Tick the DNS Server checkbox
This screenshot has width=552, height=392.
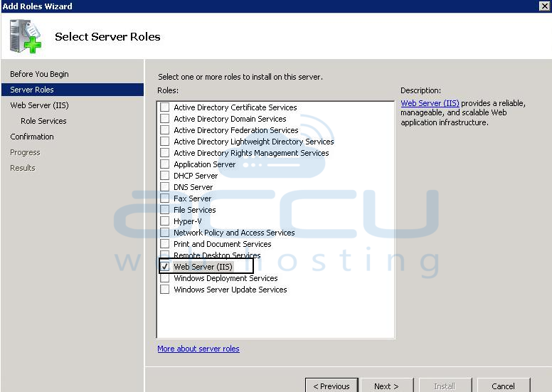coord(164,186)
